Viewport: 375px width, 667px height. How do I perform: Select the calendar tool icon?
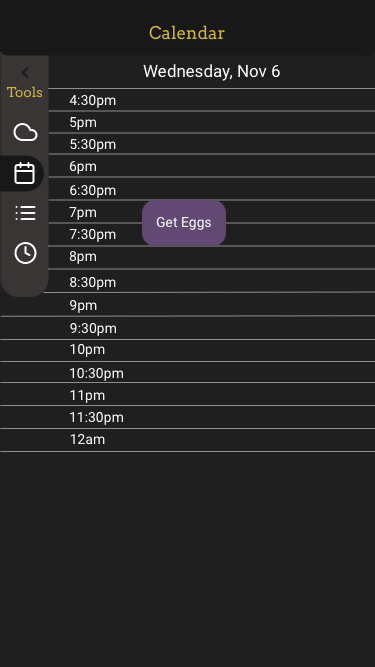[24, 173]
